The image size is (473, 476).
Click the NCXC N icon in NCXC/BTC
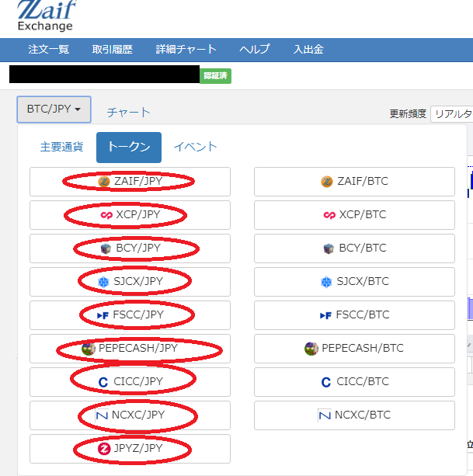pos(325,415)
